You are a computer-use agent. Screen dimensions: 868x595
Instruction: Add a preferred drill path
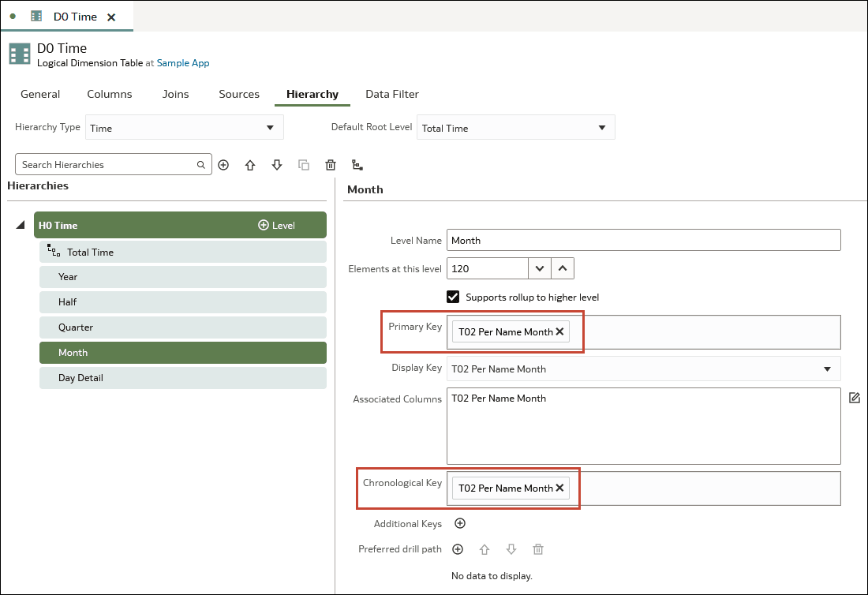coord(458,549)
